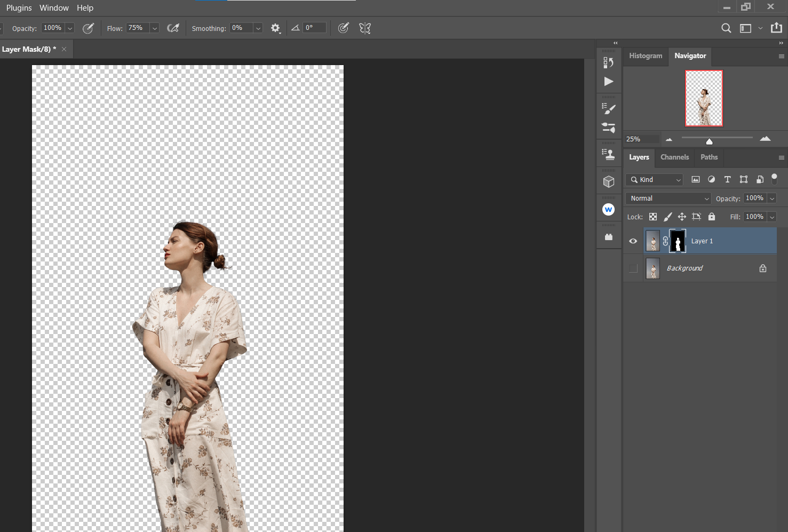Click the Share image icon

click(776, 28)
